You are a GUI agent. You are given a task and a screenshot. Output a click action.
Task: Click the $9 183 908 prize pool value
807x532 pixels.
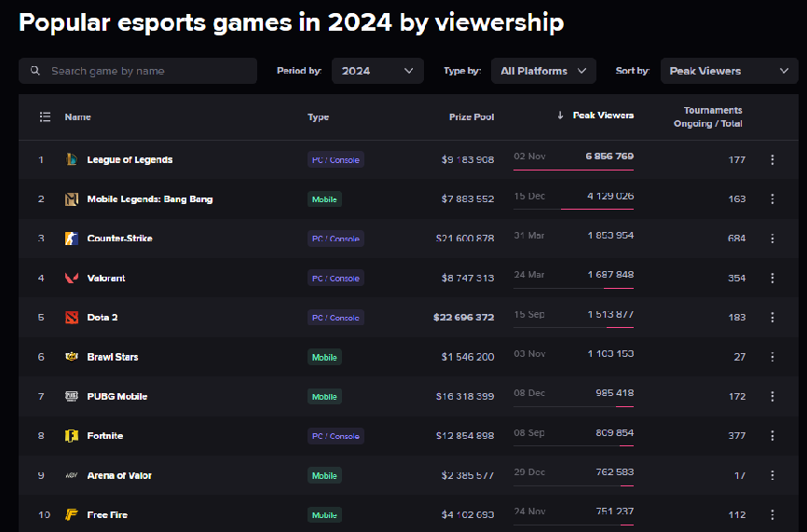(x=468, y=159)
